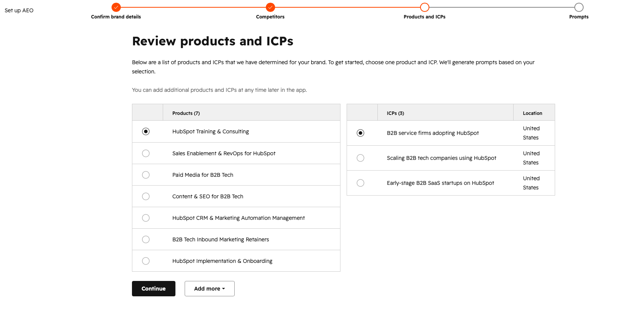Go to the Confirm brand details step circle
644x309 pixels.
(x=116, y=7)
